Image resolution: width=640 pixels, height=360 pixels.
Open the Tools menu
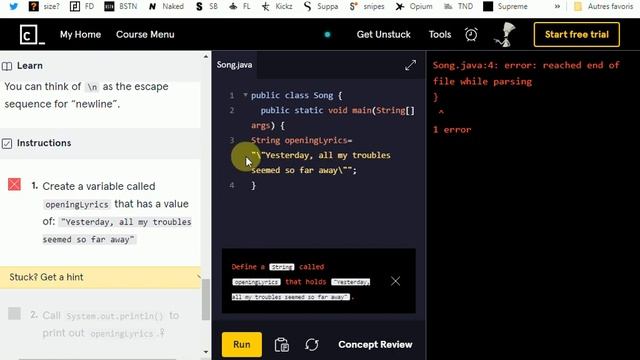coord(440,35)
